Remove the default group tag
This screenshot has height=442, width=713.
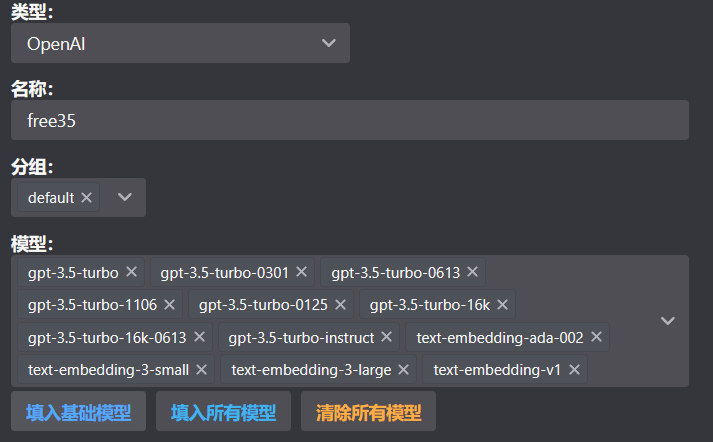pos(86,197)
